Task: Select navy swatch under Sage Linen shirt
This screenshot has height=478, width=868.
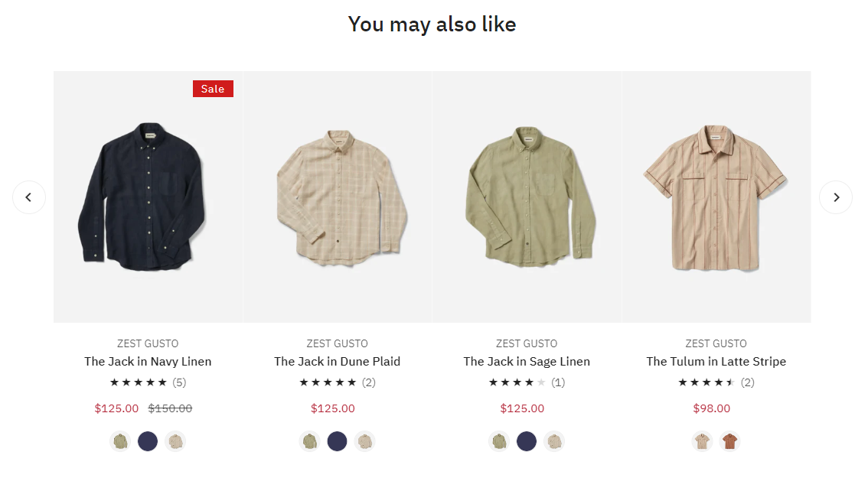Action: click(x=527, y=441)
